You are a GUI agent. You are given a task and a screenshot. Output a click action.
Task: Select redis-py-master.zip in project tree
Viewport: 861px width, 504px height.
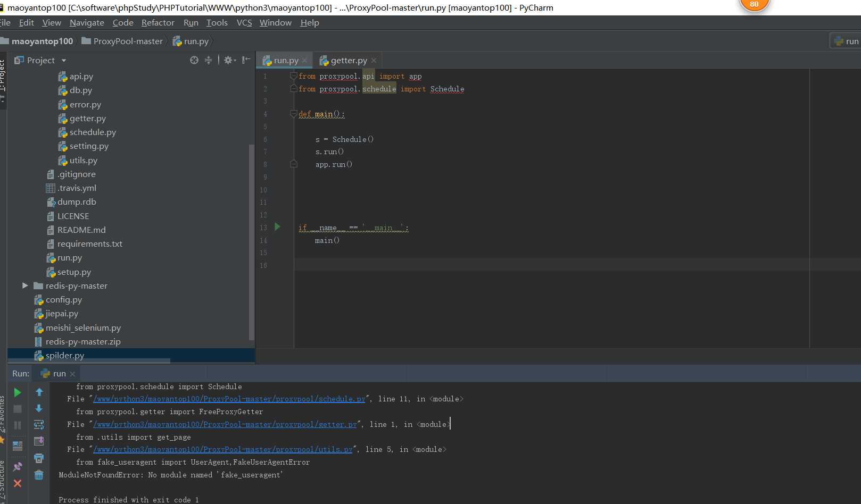(x=78, y=341)
